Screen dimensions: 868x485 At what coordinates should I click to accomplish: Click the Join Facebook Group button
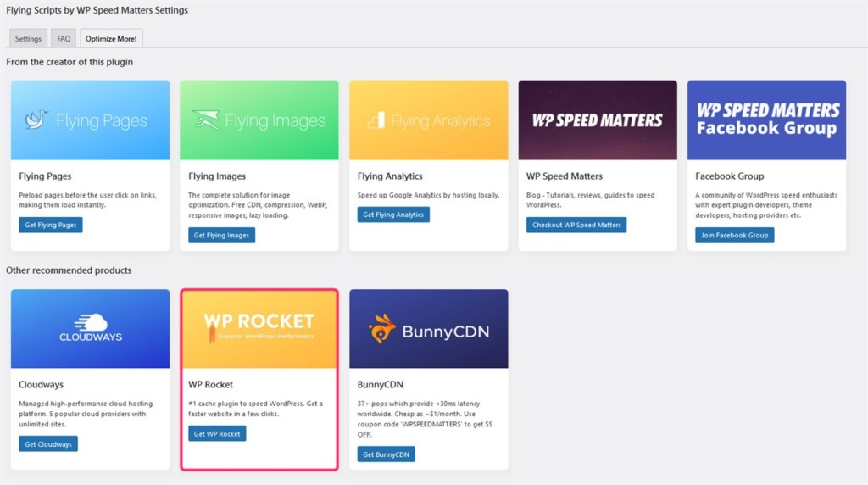[x=735, y=236]
